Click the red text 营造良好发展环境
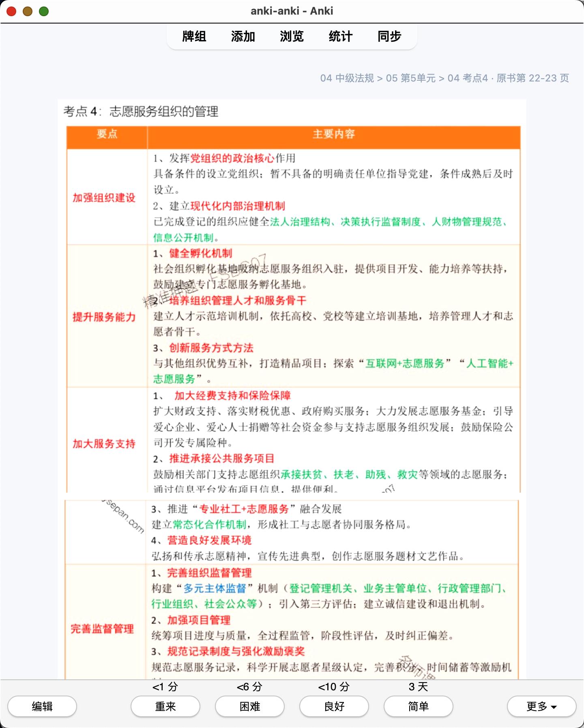 tap(210, 540)
